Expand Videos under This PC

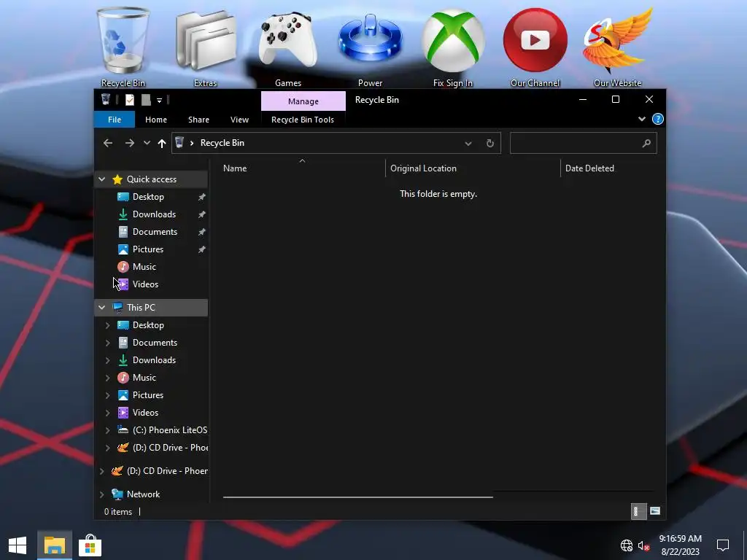[x=108, y=413]
